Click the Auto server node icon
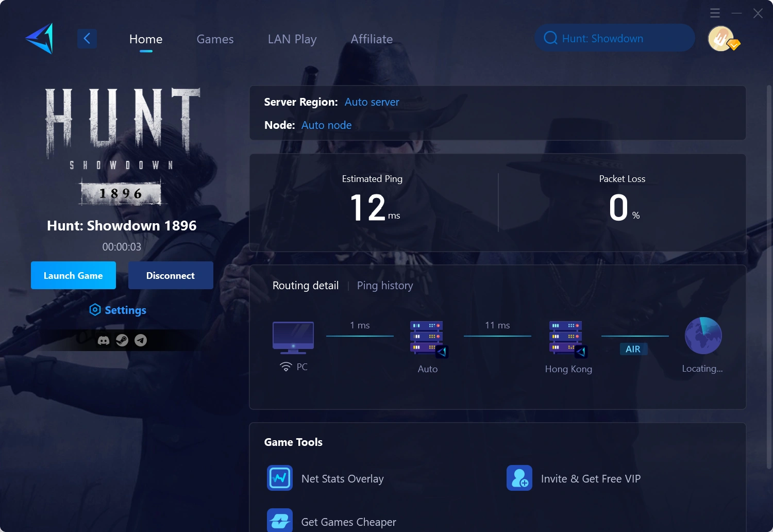Viewport: 773px width, 532px height. tap(429, 339)
